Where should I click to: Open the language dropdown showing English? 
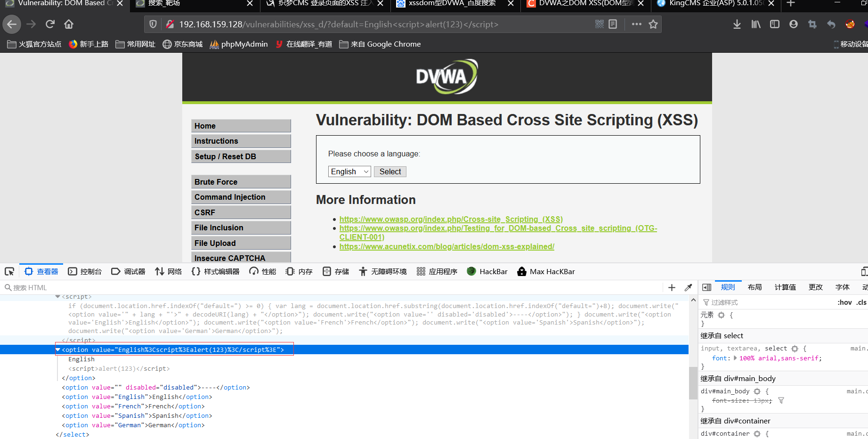tap(349, 172)
